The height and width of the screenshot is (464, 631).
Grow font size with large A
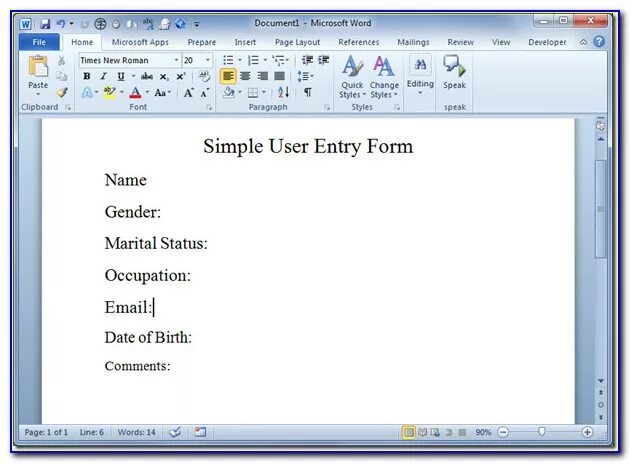188,93
